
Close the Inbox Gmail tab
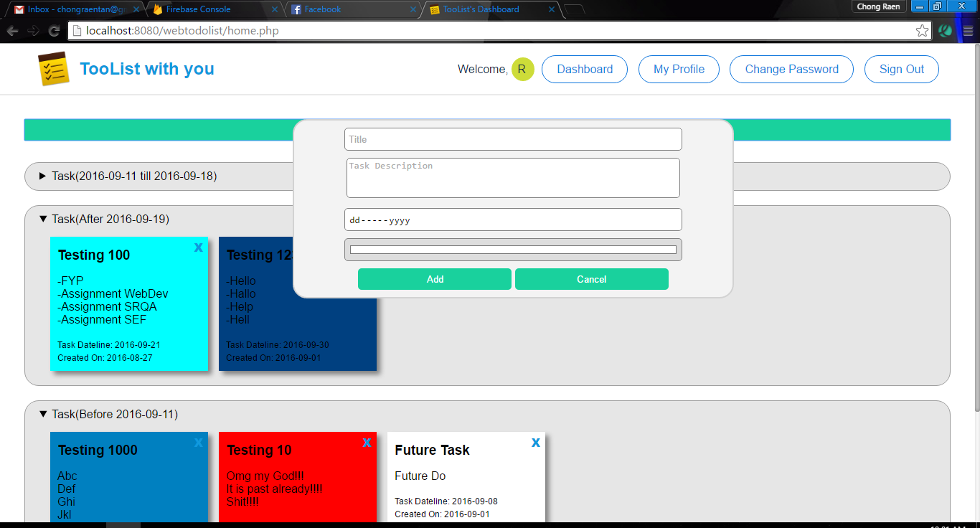click(135, 9)
